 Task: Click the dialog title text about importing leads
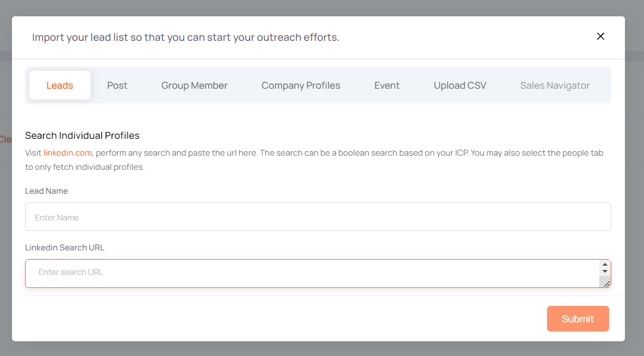click(185, 38)
